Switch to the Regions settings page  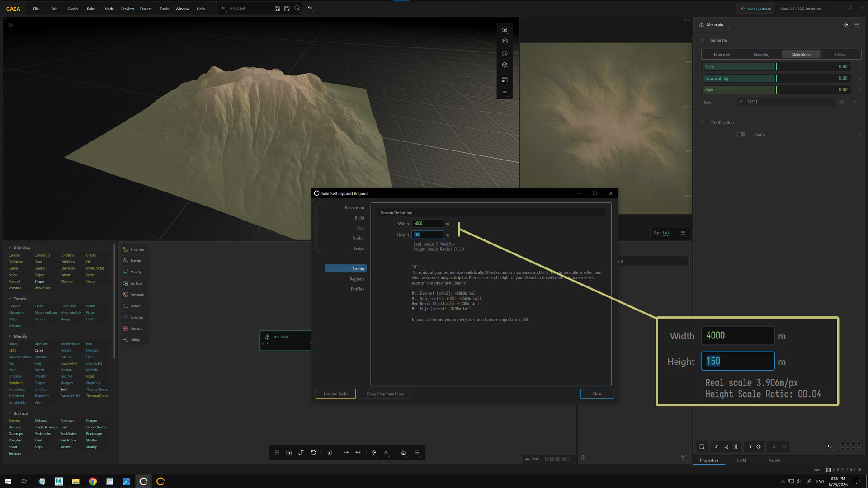pyautogui.click(x=357, y=279)
